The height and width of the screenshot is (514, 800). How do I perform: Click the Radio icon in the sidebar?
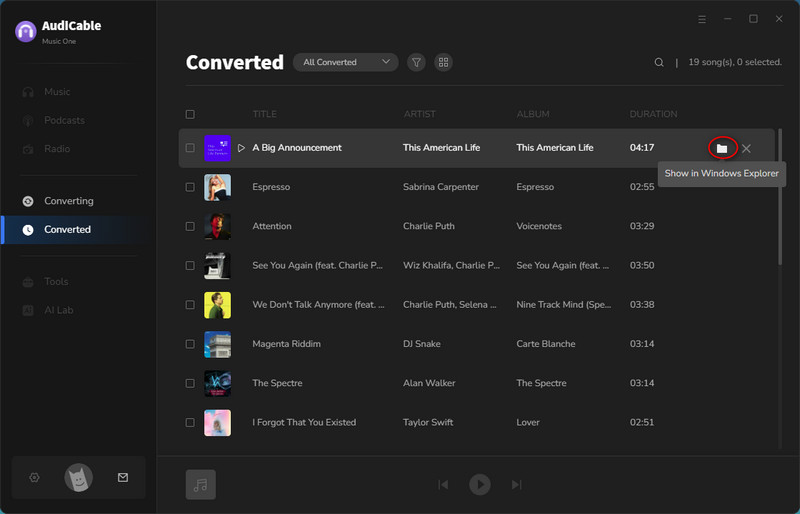click(28, 149)
